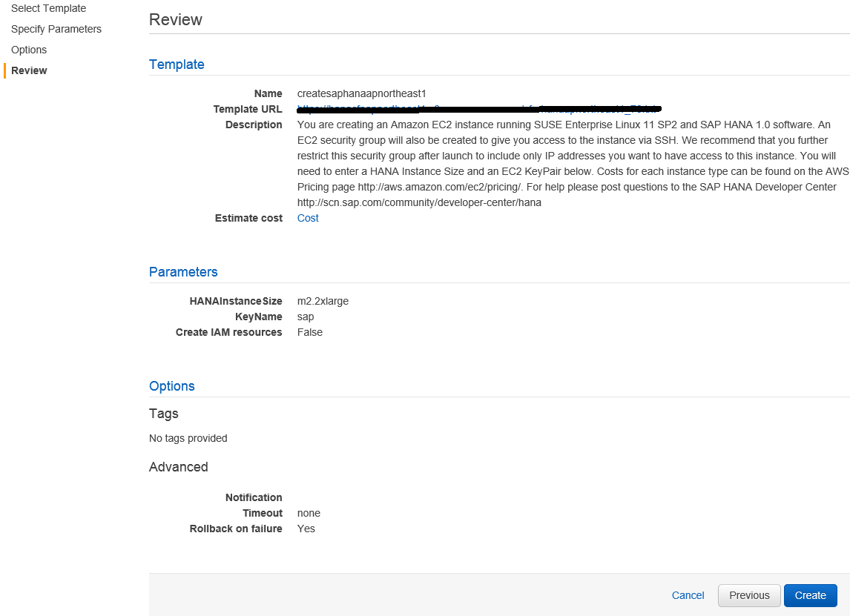850x616 pixels.
Task: Click the m2.2xlarge instance size value
Action: pyautogui.click(x=323, y=301)
